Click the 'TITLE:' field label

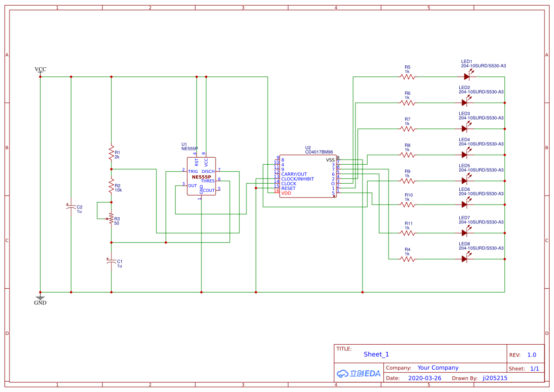click(344, 348)
